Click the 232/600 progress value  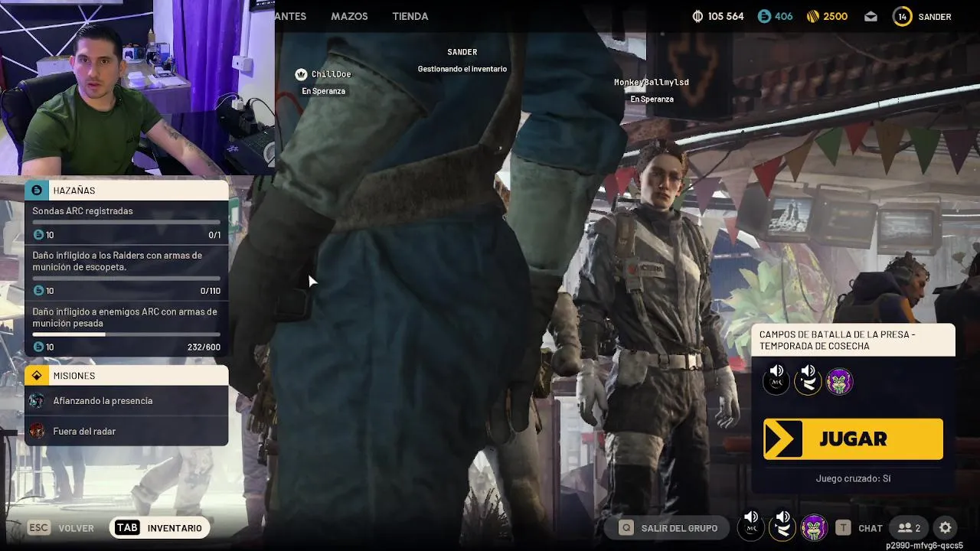click(x=204, y=347)
